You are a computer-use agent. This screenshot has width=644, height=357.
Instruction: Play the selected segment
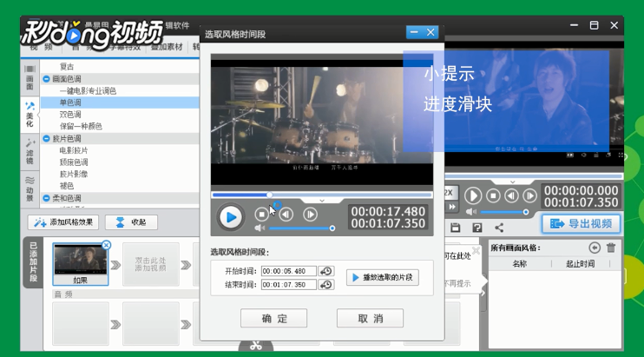click(383, 277)
